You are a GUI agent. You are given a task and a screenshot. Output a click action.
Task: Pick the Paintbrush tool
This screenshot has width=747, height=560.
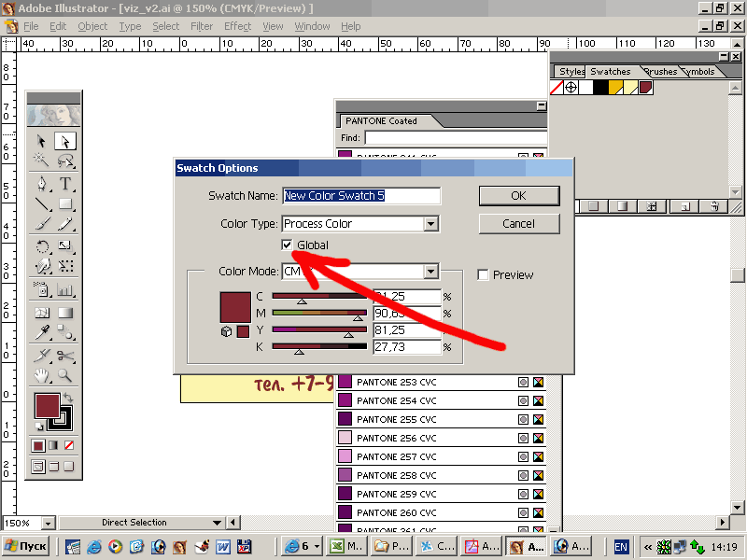[41, 224]
